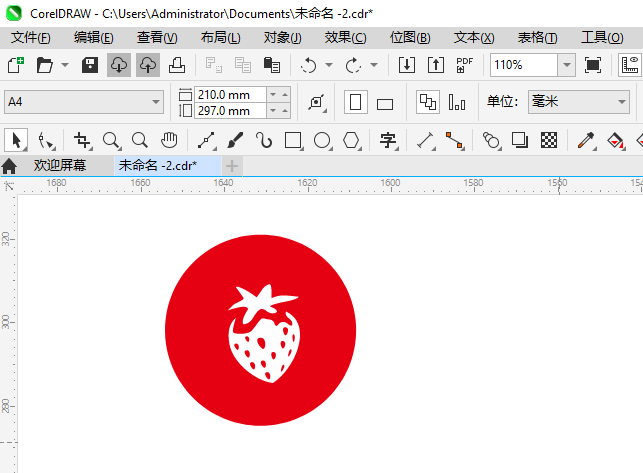Select the Connector tool

point(454,140)
